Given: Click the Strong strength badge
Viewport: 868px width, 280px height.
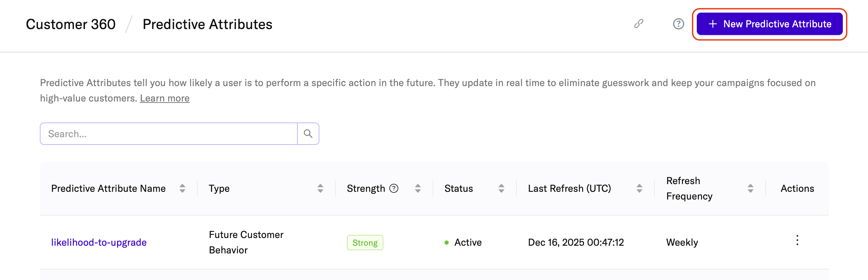Looking at the screenshot, I should tap(365, 243).
